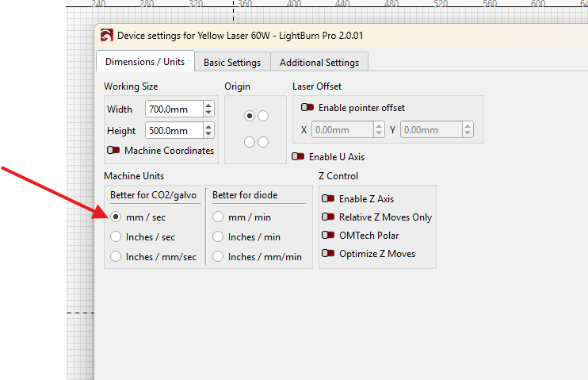Decrease Width using down stepper arrow

(208, 113)
